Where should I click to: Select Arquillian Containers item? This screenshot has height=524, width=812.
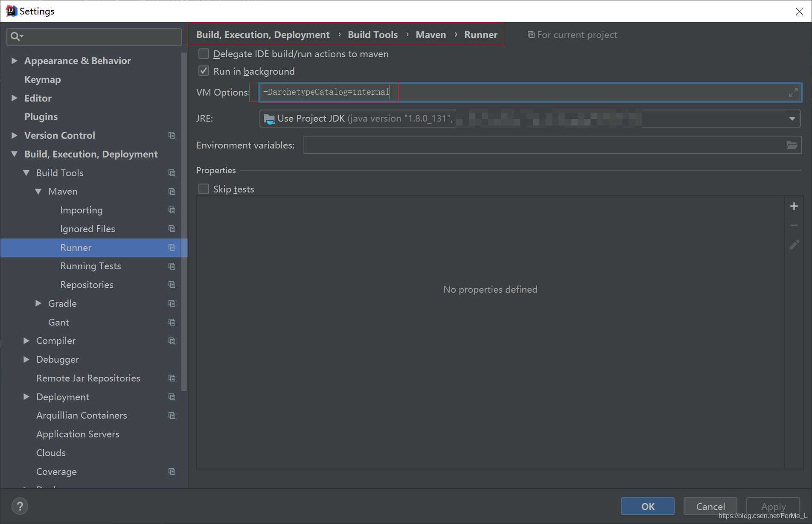81,415
